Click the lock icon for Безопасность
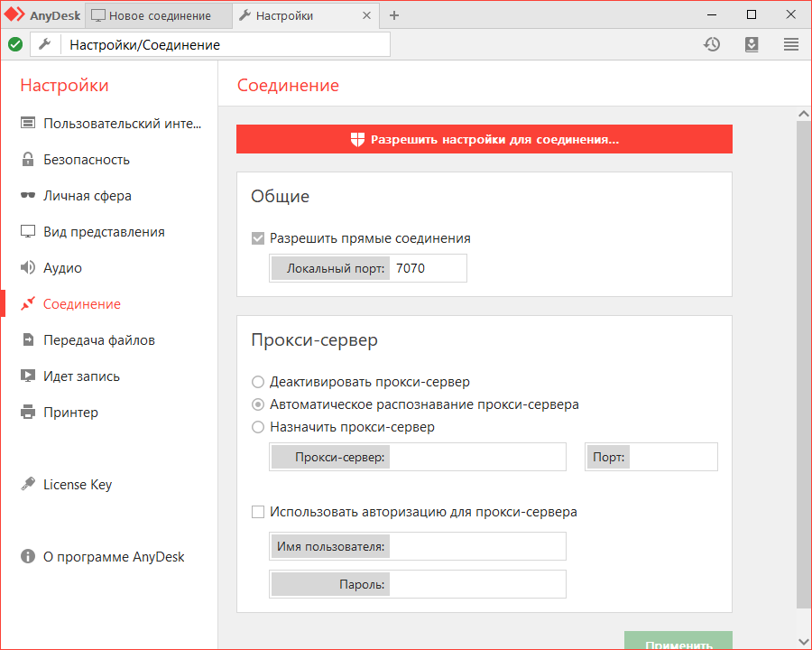The height and width of the screenshot is (650, 812). click(28, 159)
